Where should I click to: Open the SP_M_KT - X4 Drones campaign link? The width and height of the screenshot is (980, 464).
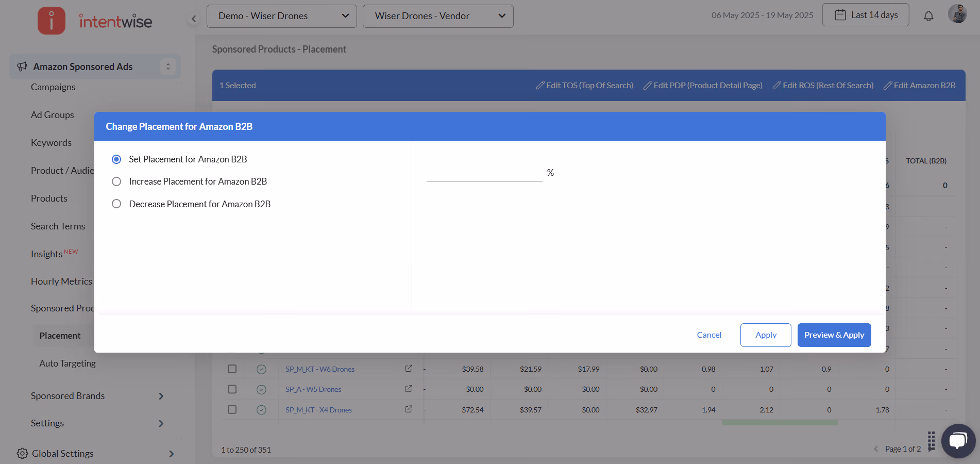[x=318, y=410]
